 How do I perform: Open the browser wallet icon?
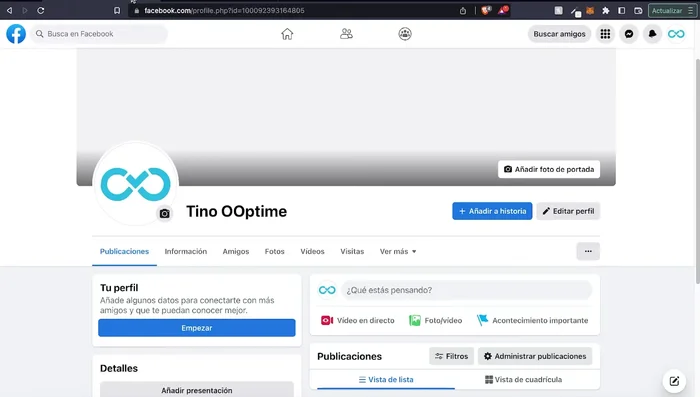tap(638, 10)
